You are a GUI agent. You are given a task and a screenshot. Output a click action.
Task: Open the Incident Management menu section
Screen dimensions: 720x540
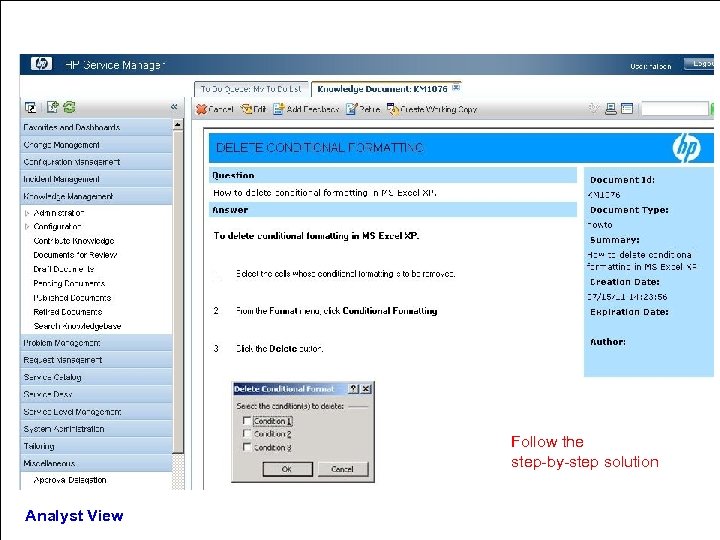pyautogui.click(x=96, y=179)
